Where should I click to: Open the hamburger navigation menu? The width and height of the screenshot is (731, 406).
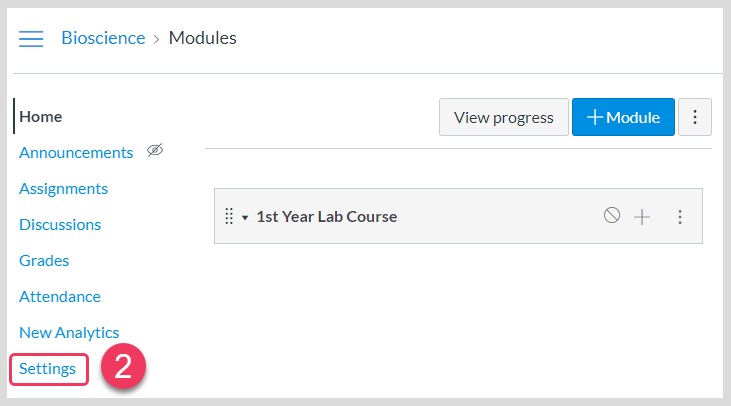pyautogui.click(x=31, y=39)
